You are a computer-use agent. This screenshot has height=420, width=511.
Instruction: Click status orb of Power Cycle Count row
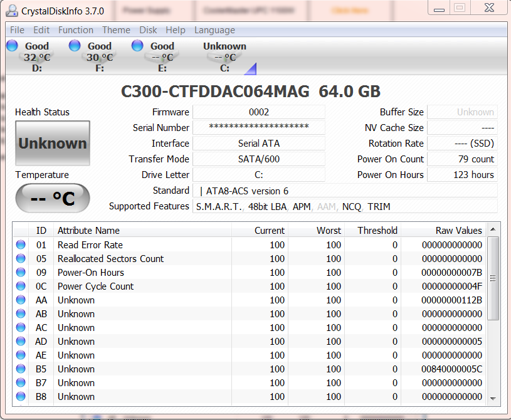pyautogui.click(x=21, y=286)
